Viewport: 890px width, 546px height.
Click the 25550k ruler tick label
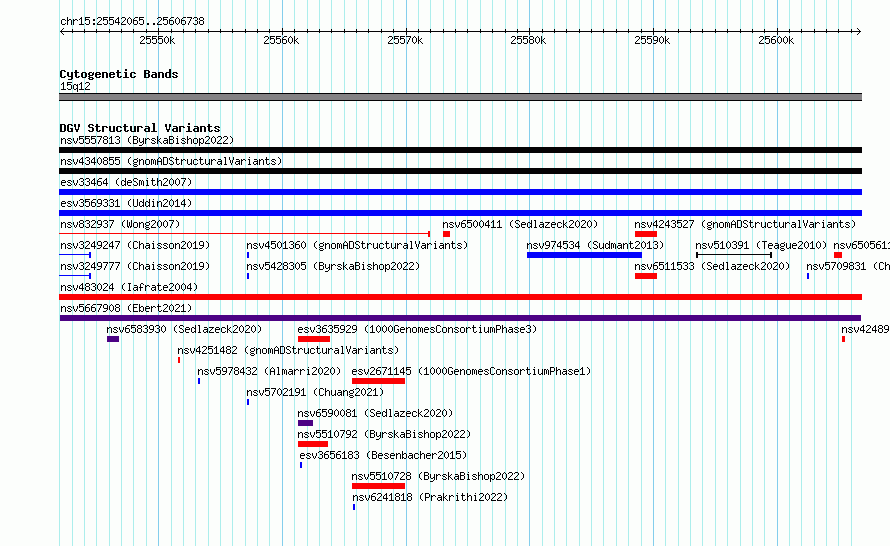click(157, 40)
